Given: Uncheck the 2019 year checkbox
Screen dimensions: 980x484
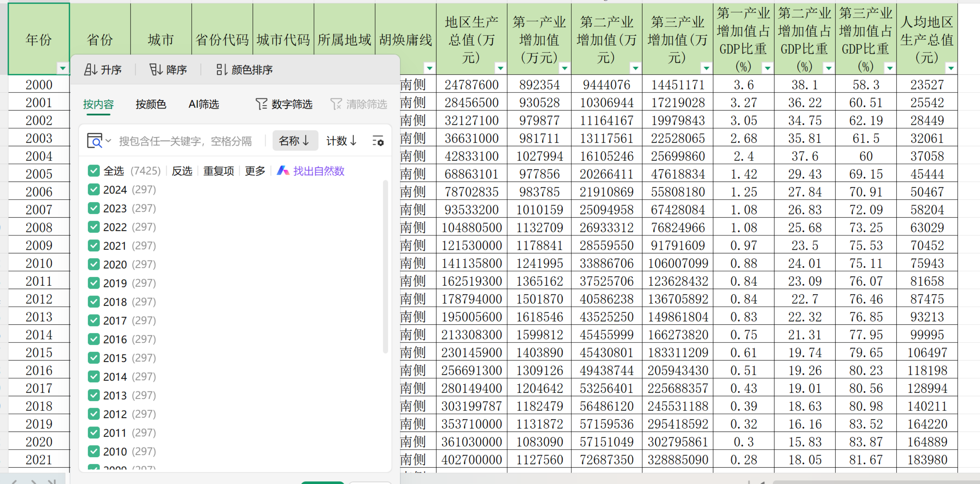Looking at the screenshot, I should pos(94,283).
